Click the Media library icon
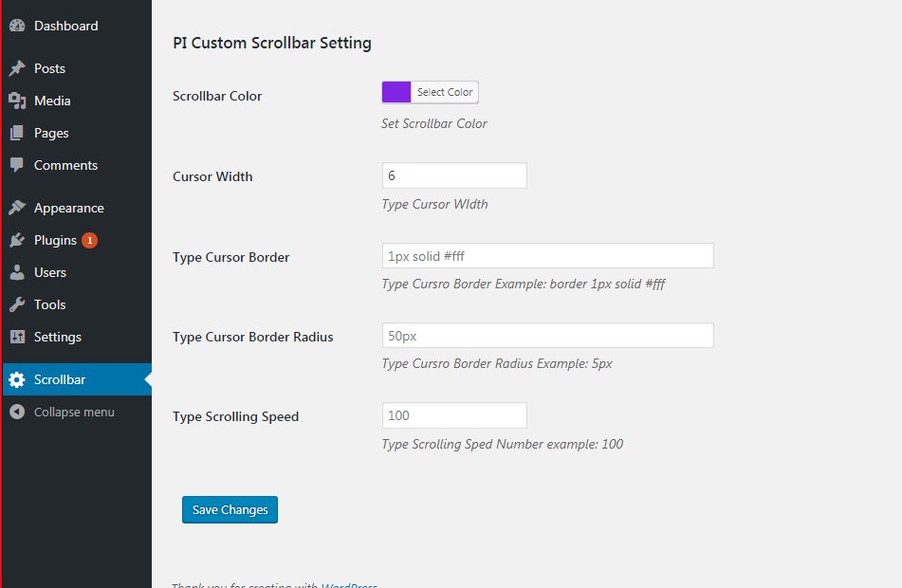This screenshot has width=902, height=588. [17, 101]
